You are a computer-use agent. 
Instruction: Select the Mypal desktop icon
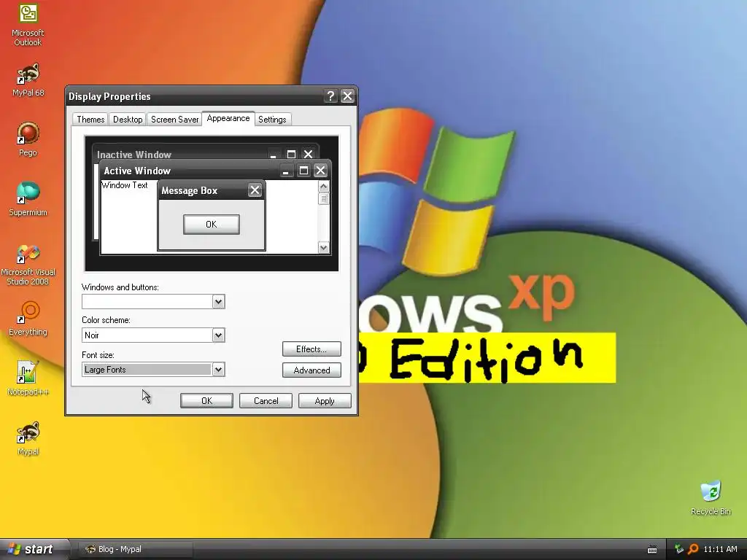pyautogui.click(x=28, y=438)
